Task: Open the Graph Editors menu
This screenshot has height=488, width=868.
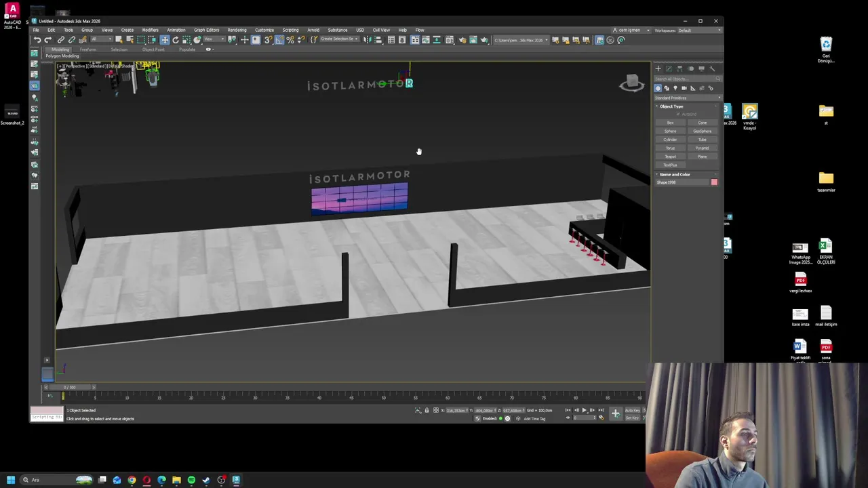Action: [206, 30]
